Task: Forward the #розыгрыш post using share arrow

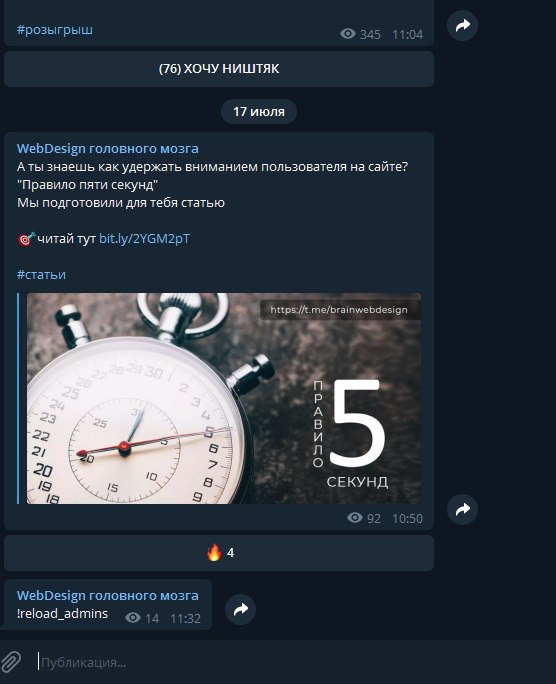Action: point(462,25)
